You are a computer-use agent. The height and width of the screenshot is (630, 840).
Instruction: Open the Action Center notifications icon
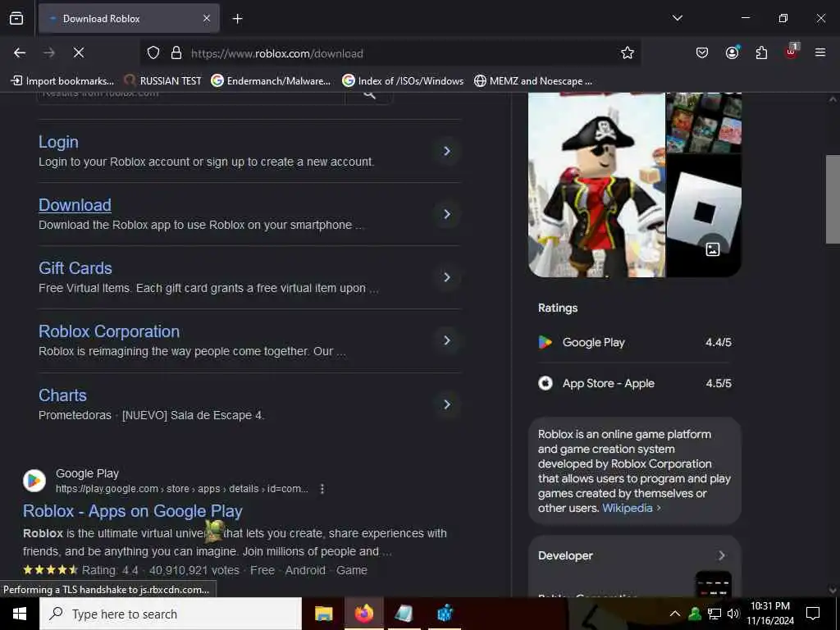click(x=813, y=614)
